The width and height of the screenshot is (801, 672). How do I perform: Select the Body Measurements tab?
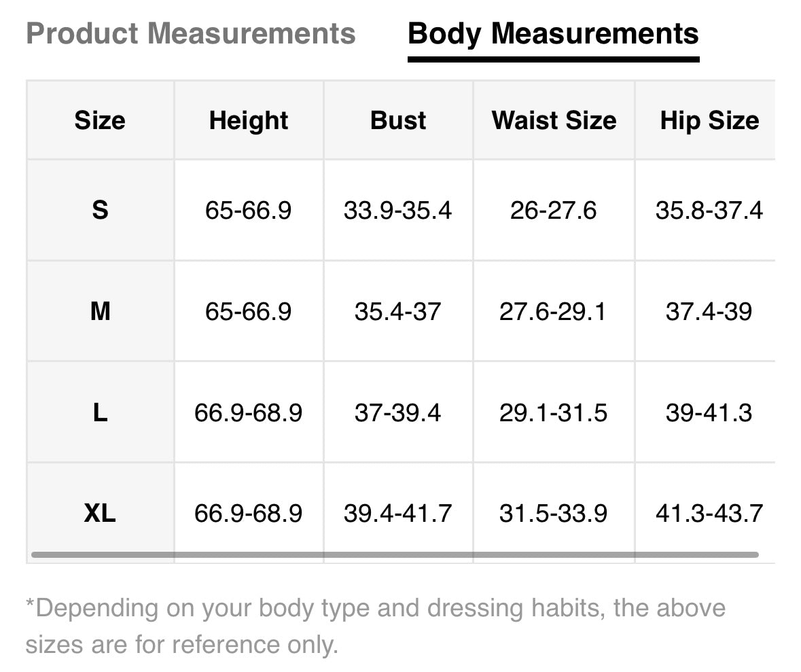(x=553, y=33)
